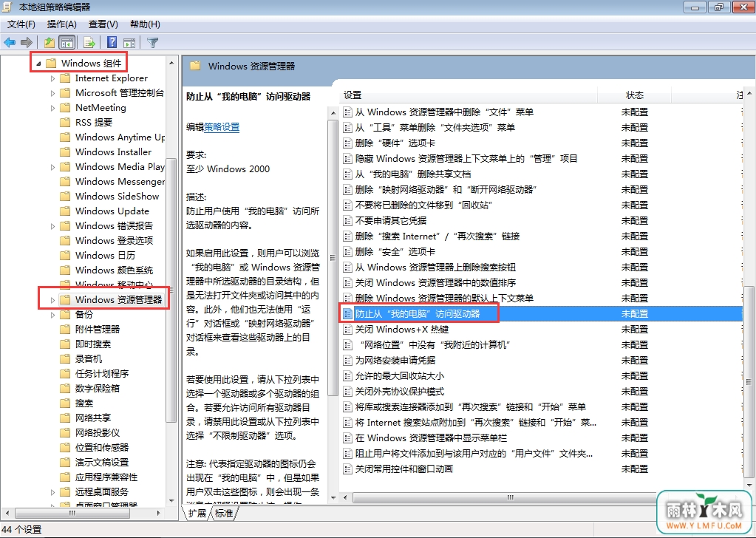The image size is (756, 538).
Task: Click policy icon beside 删除“硬件”选项卡
Action: (347, 143)
